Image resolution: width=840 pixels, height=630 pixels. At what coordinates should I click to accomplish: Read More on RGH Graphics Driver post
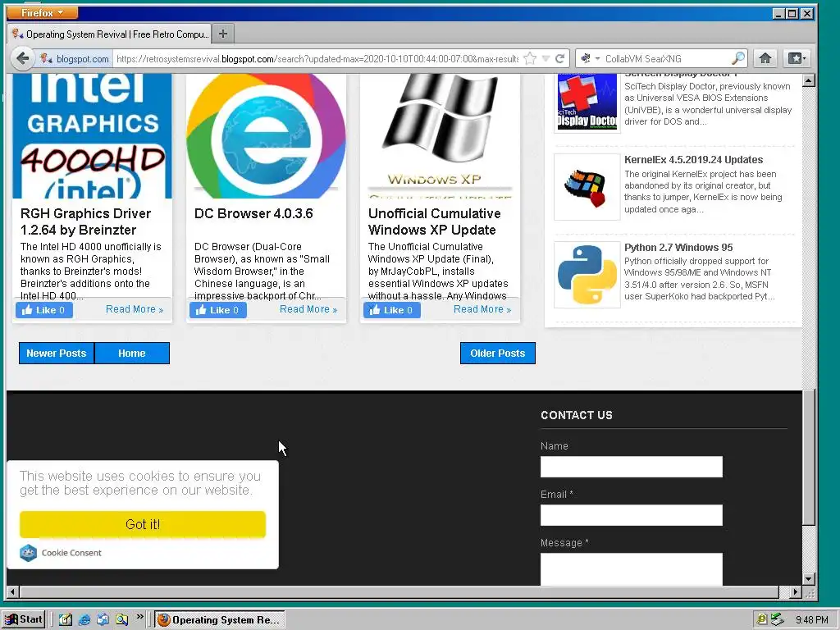pyautogui.click(x=135, y=309)
